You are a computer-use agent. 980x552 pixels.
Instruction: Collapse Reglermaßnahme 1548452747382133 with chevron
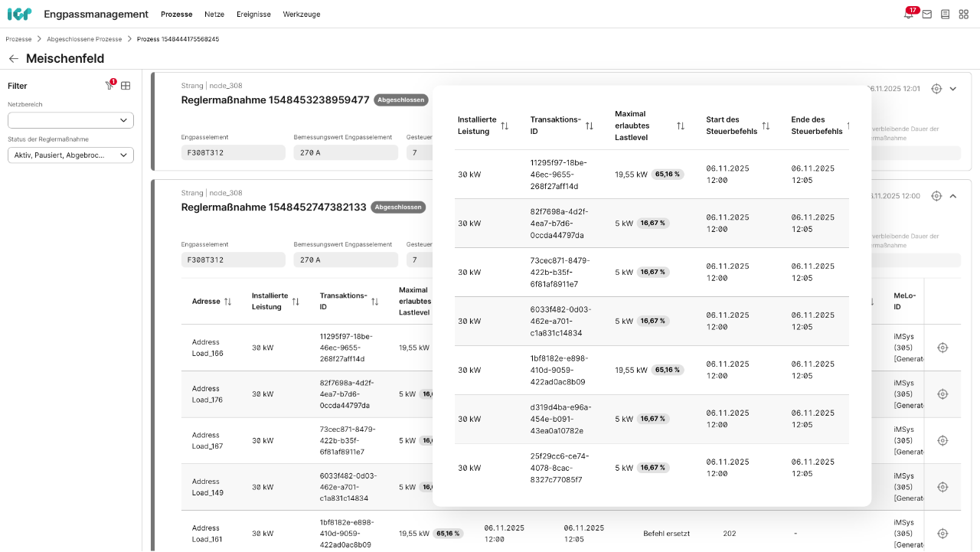(x=953, y=196)
